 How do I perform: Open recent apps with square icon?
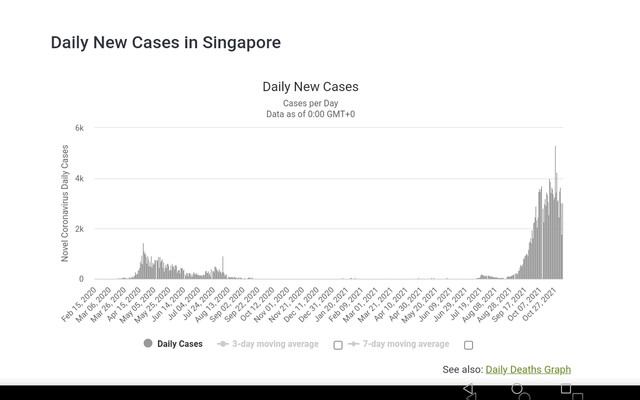coord(565,388)
